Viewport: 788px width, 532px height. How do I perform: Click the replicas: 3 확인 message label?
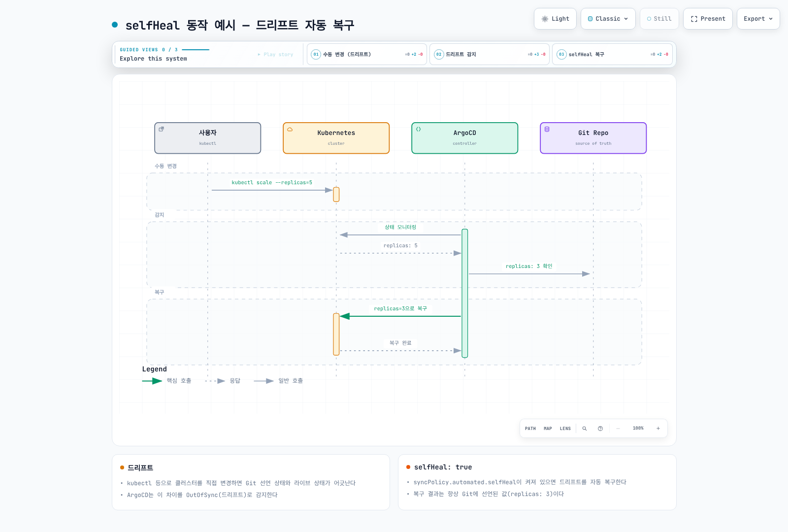pos(529,266)
